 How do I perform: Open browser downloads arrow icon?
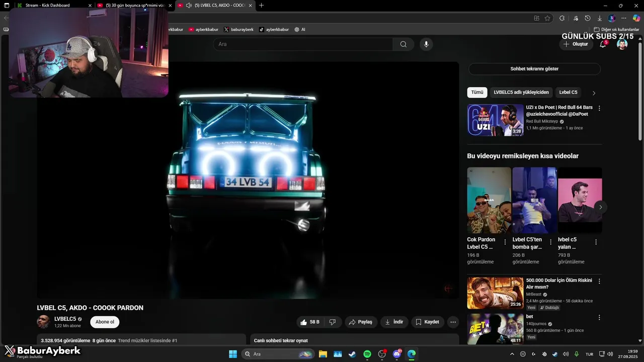pyautogui.click(x=600, y=18)
